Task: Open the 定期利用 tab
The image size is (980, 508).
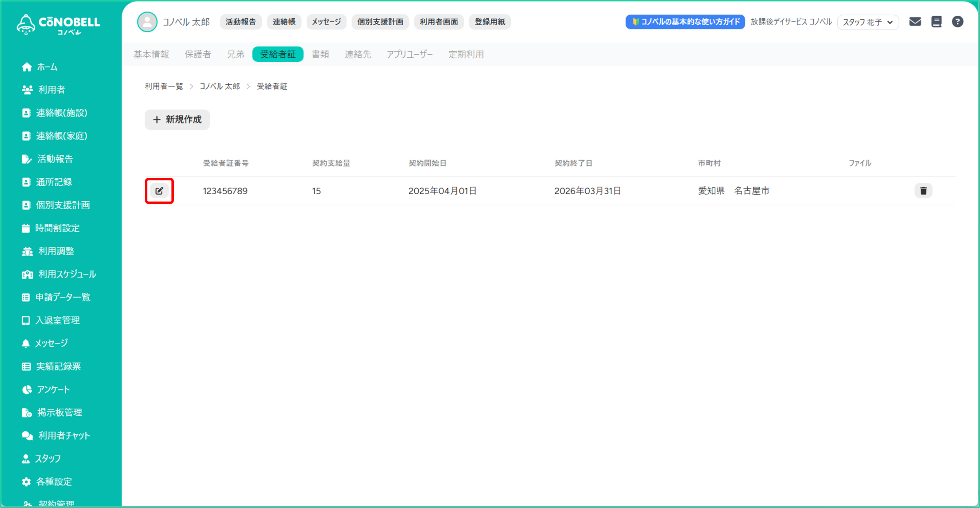Action: [466, 54]
